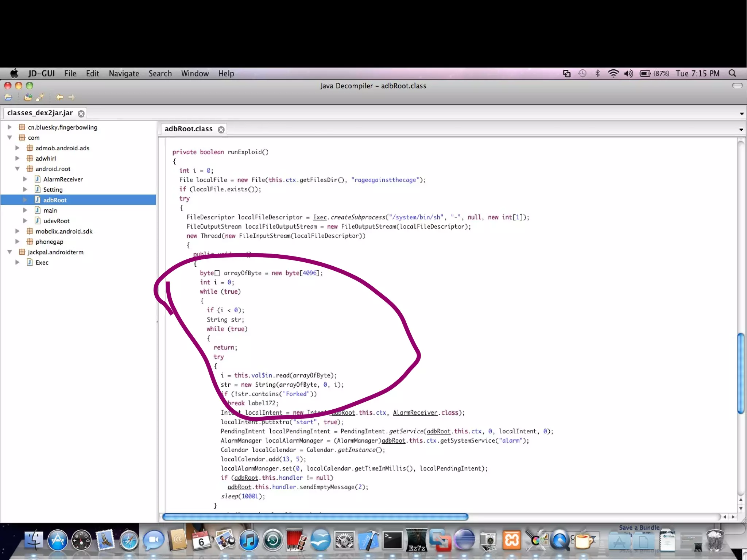Click the Open Type toolbar icon
Viewport: 747px width, 560px height.
point(28,97)
